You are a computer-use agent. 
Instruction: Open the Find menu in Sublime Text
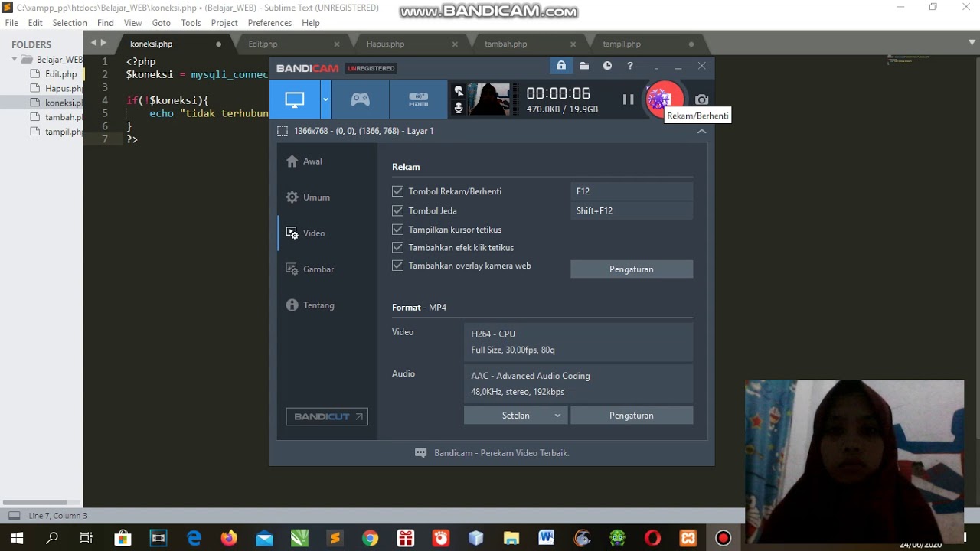(106, 23)
